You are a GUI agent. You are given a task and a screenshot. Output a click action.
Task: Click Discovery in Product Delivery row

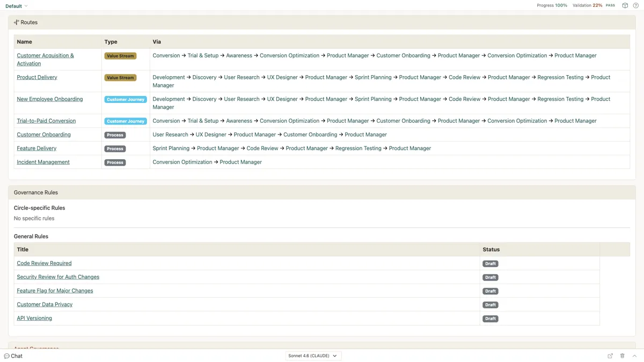204,77
